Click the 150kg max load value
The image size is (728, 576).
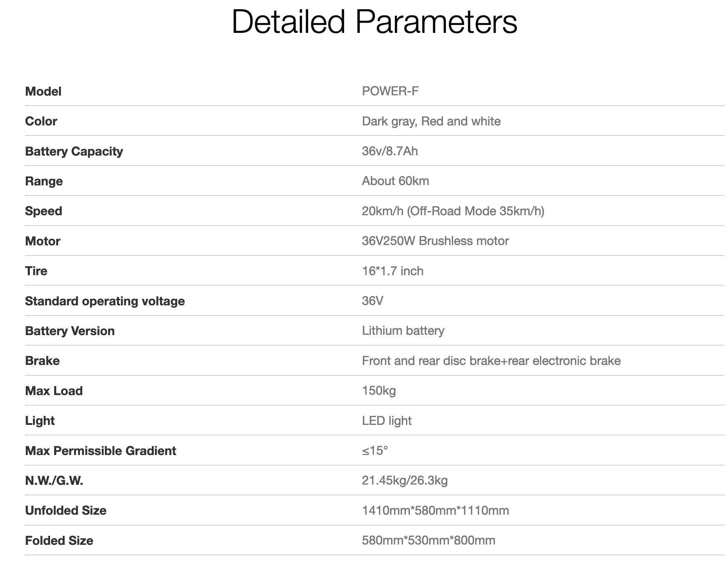[379, 391]
